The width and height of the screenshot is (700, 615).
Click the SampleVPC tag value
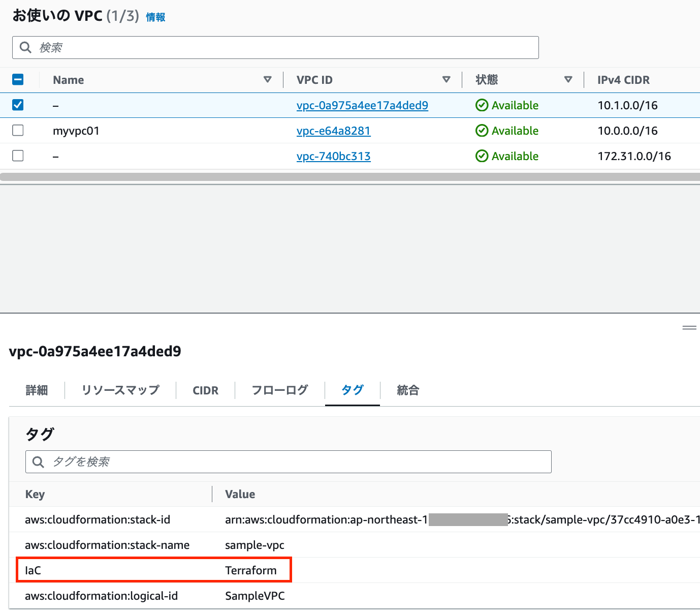[255, 596]
